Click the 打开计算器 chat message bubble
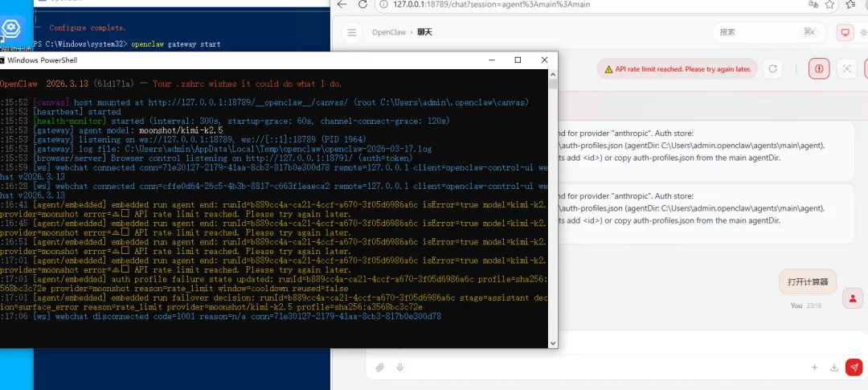The height and width of the screenshot is (390, 868). click(808, 281)
